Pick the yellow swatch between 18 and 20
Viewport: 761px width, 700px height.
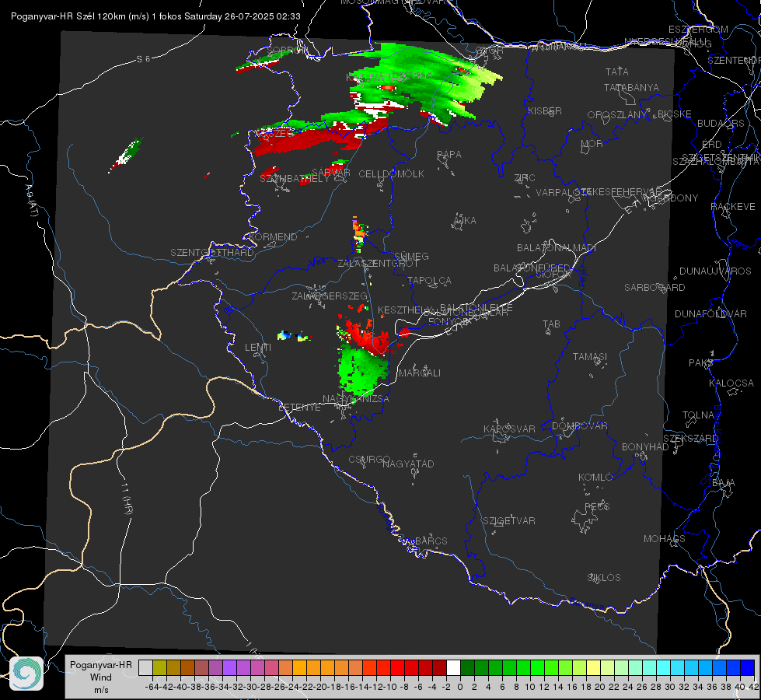tap(593, 667)
